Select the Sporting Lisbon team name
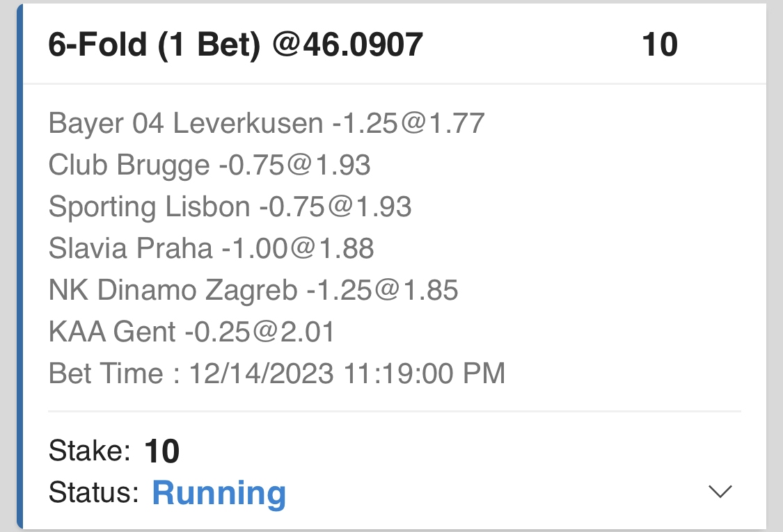 [x=149, y=207]
